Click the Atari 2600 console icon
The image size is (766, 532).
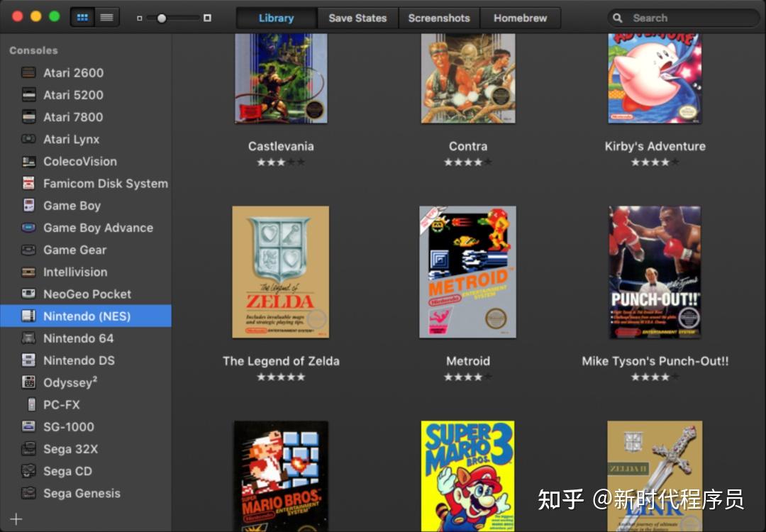pos(29,73)
